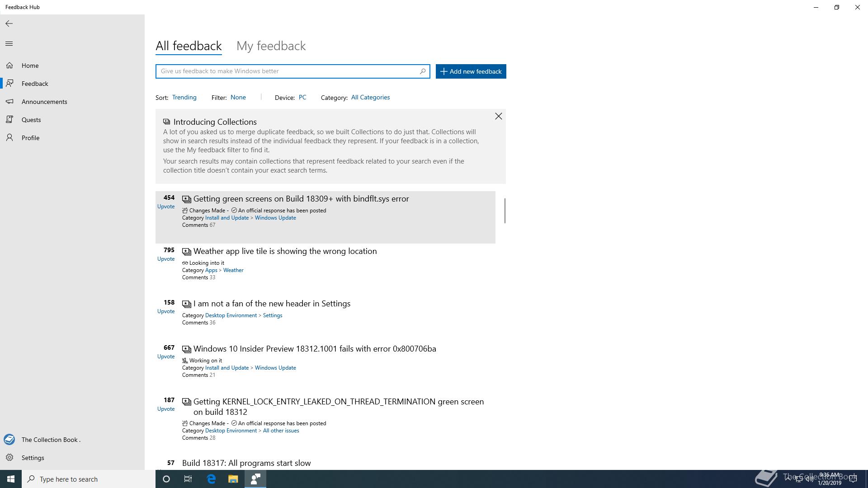
Task: Click collection icon beside KERNEL_LOCK_ENTRY feedback title
Action: pyautogui.click(x=187, y=402)
